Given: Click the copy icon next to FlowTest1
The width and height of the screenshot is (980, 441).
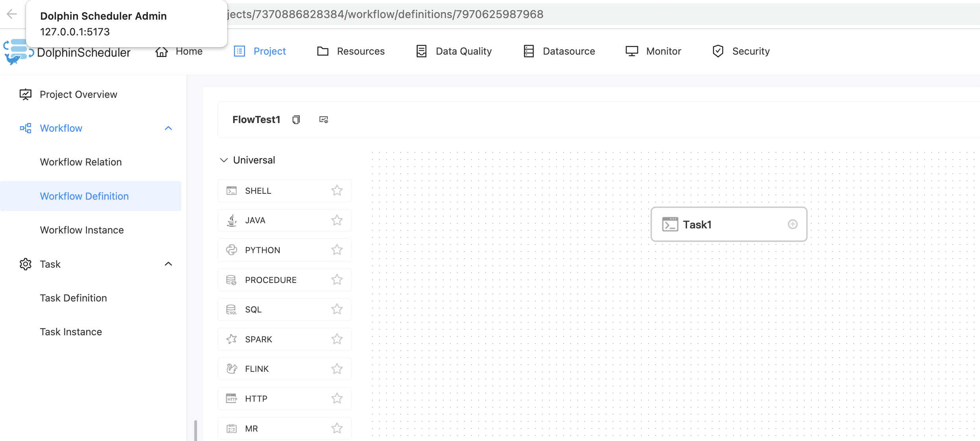Looking at the screenshot, I should [x=296, y=119].
